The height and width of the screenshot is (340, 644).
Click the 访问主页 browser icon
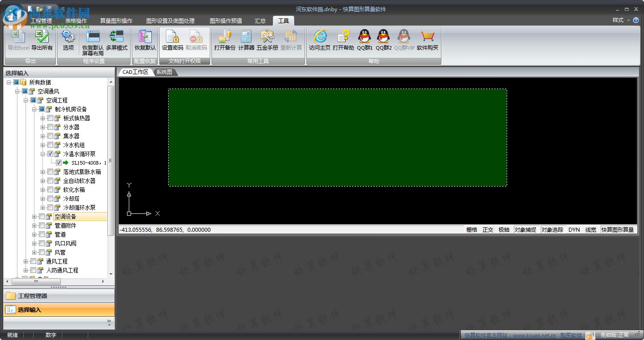[320, 37]
